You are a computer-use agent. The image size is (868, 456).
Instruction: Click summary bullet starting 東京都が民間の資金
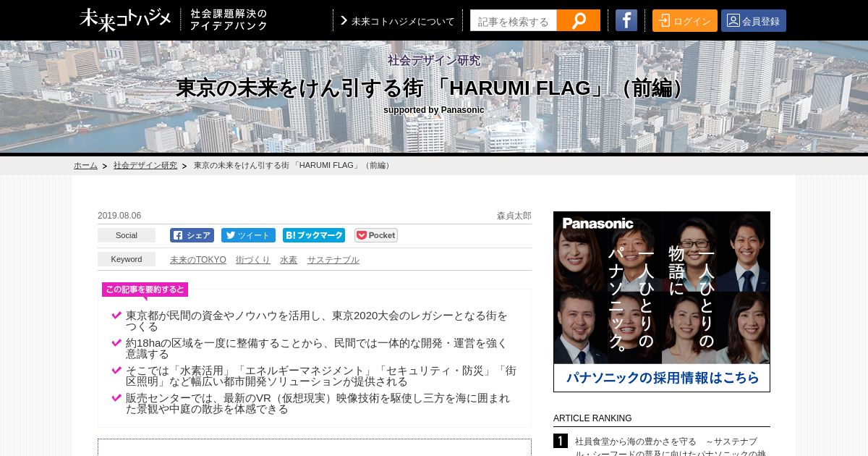pyautogui.click(x=317, y=321)
